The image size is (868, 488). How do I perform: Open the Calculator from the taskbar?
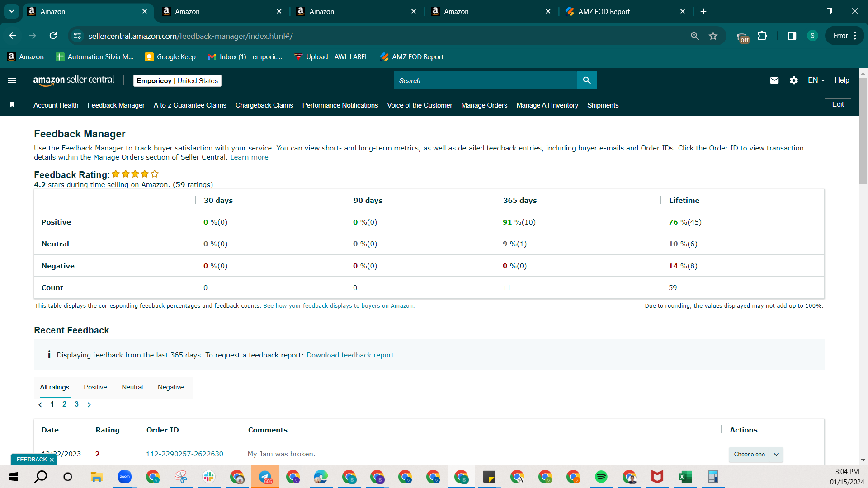tap(713, 477)
